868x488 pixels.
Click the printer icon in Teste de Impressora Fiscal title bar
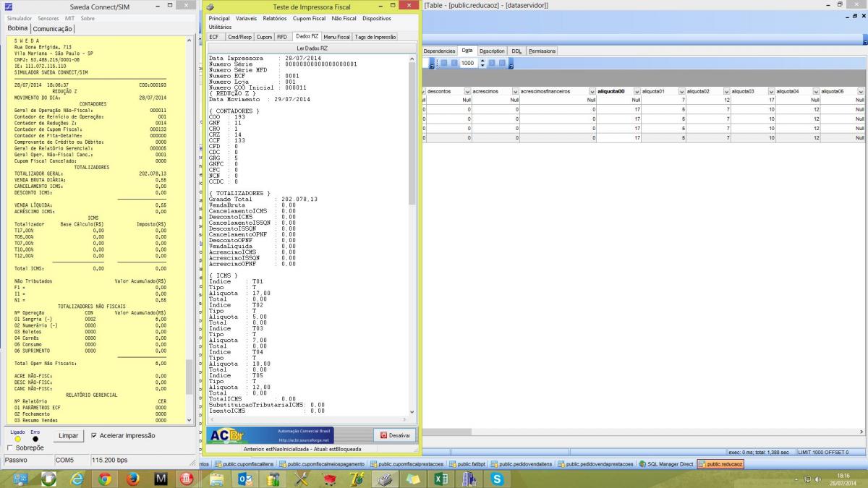click(x=210, y=6)
